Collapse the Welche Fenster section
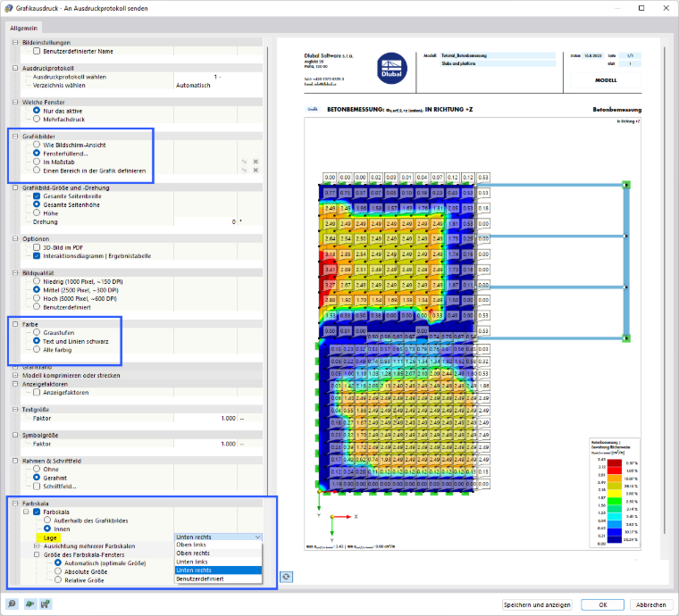Viewport: 679px width, 616px height. point(15,102)
